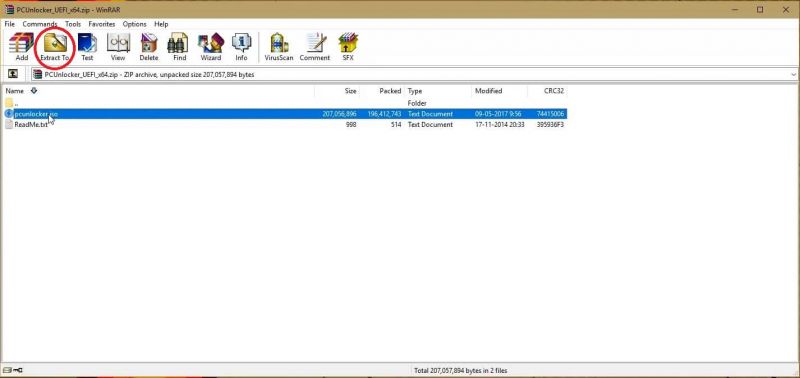Open the Commands menu

tap(40, 24)
